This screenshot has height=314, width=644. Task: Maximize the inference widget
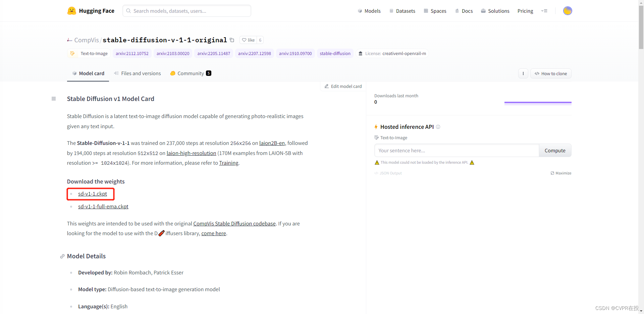561,173
